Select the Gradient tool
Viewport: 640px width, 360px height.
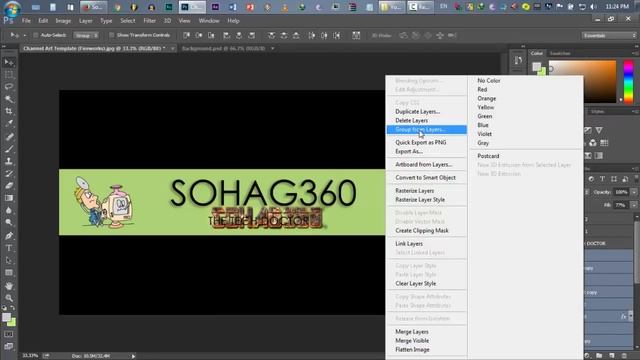pyautogui.click(x=9, y=198)
